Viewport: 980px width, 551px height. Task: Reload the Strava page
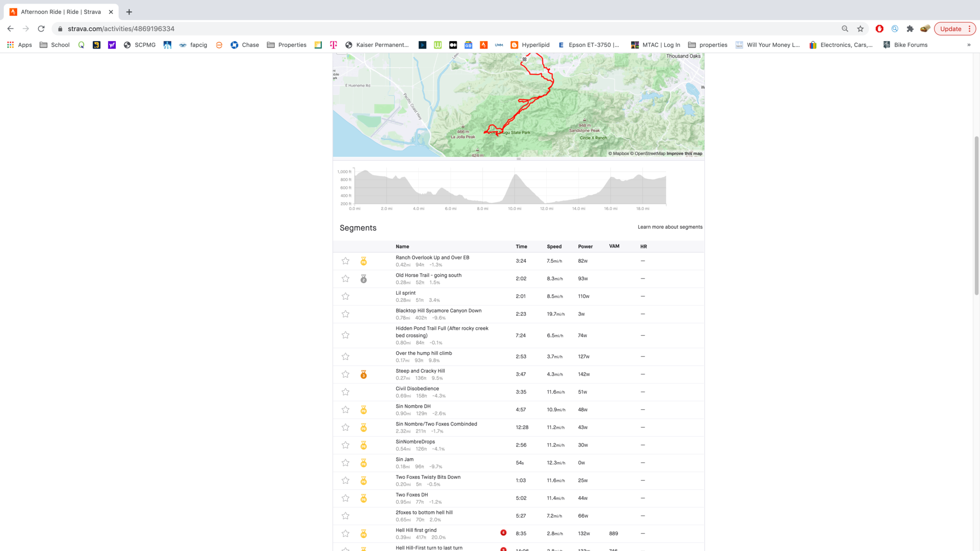41,28
